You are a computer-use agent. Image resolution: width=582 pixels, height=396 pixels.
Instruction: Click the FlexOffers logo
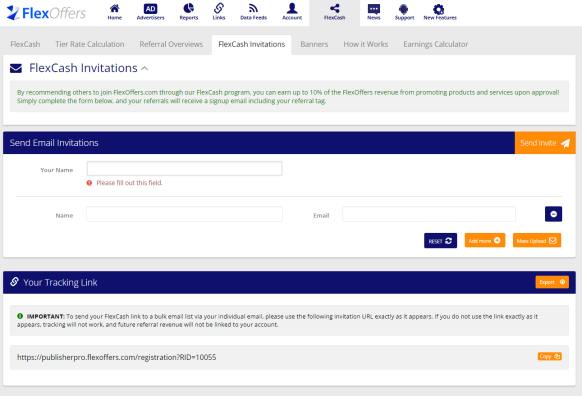(46, 13)
